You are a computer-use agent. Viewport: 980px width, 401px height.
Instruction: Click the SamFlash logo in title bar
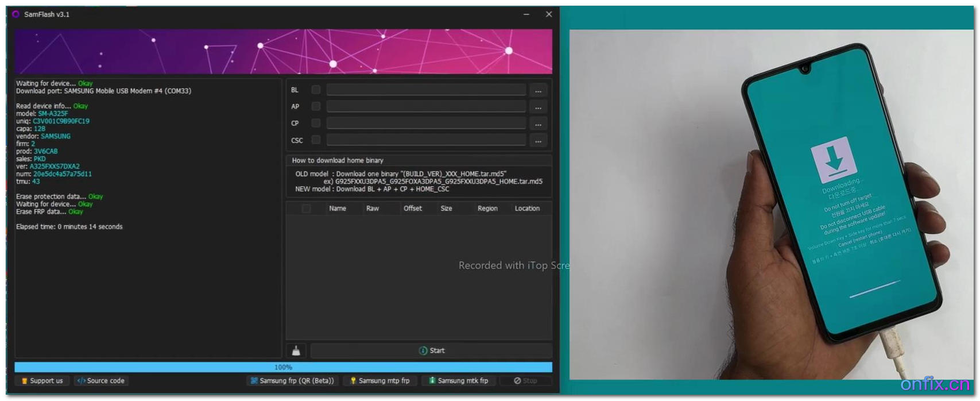(x=16, y=14)
